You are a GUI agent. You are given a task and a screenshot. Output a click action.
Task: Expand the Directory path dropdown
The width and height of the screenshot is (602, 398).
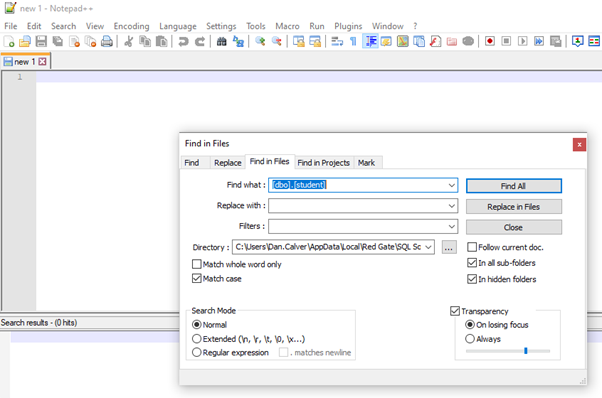pos(428,247)
